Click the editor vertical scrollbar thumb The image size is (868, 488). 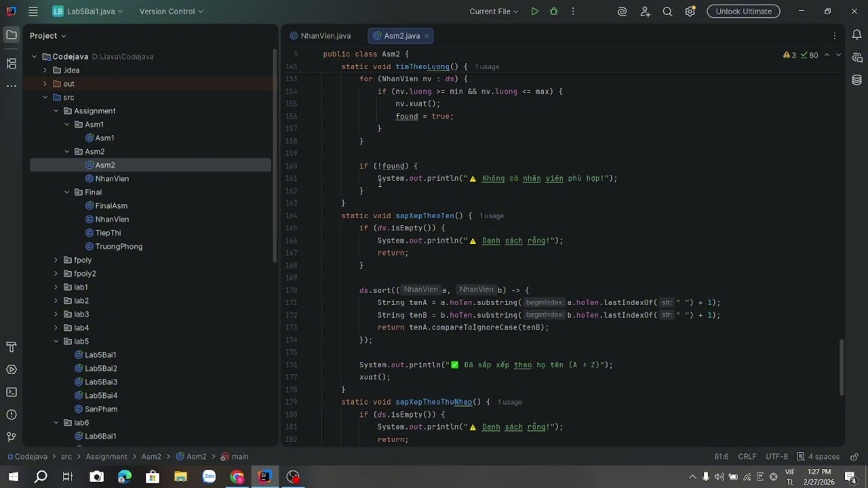pos(842,367)
